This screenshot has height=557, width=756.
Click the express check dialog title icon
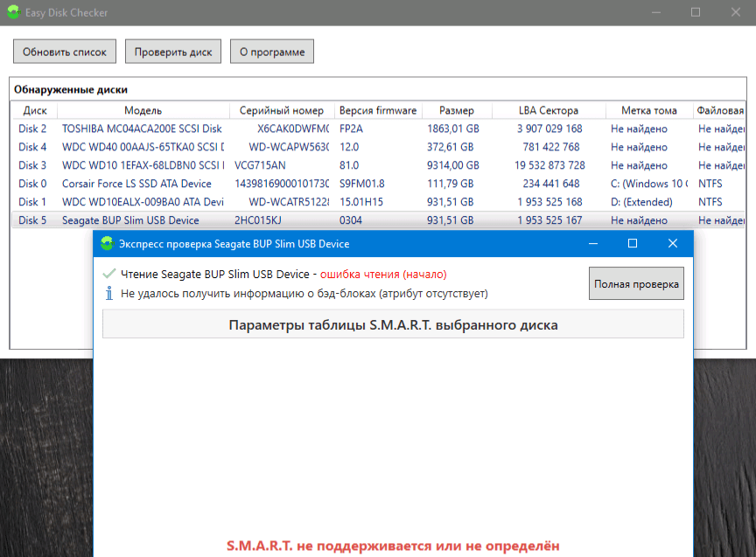coord(107,244)
